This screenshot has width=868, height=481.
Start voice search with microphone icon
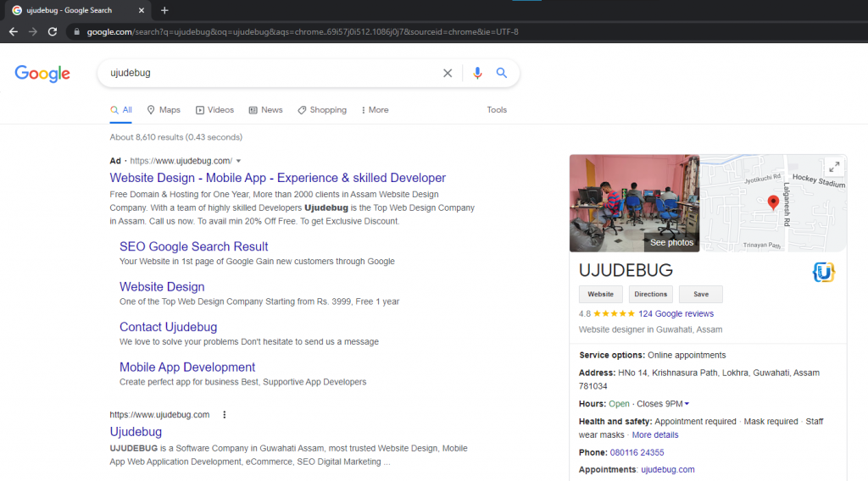pyautogui.click(x=477, y=73)
